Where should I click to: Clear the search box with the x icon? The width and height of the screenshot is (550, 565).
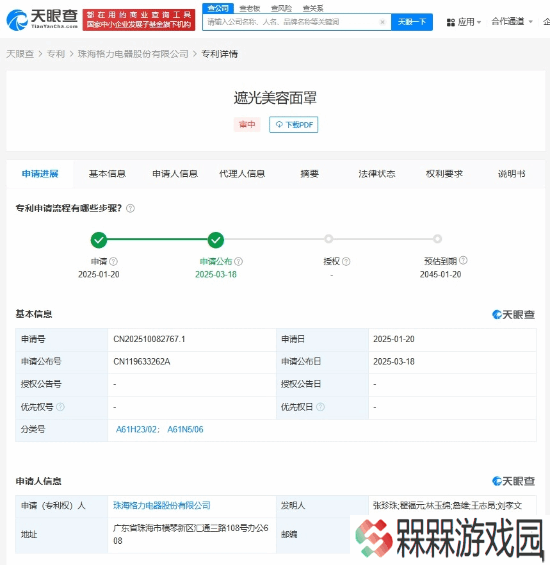(382, 22)
